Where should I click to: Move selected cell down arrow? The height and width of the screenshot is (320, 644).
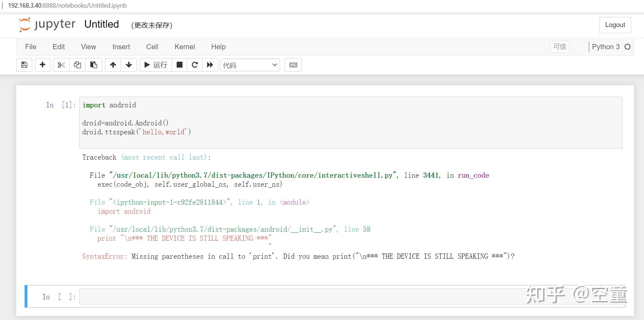129,65
